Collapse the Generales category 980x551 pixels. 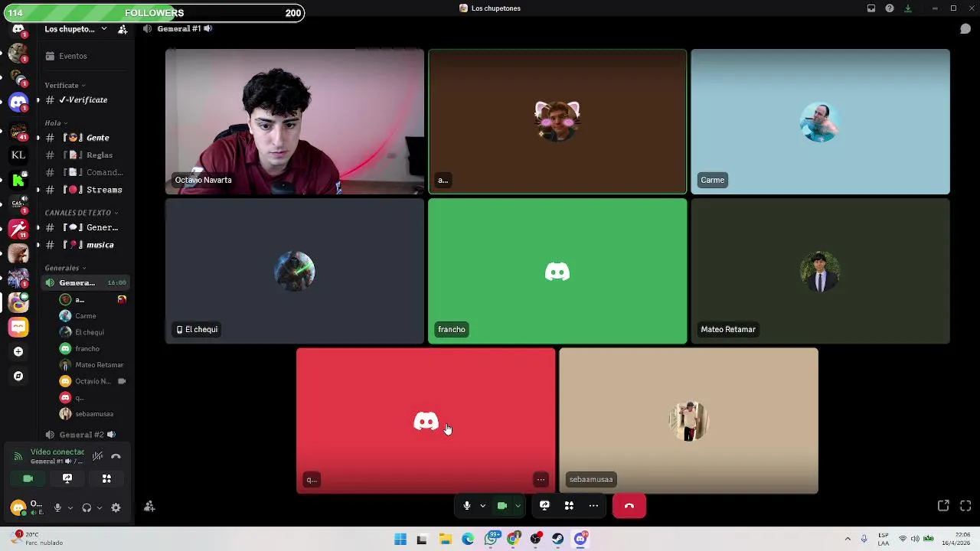tap(65, 268)
